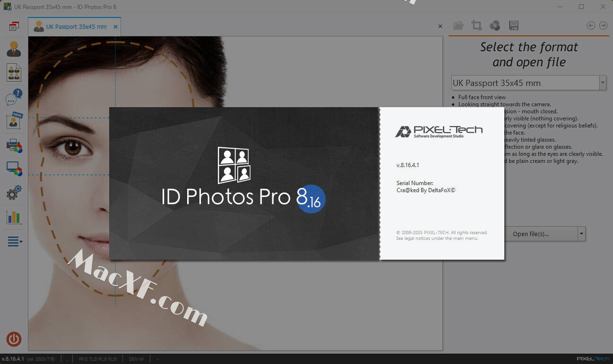Open the help chat bubble icon

click(14, 97)
